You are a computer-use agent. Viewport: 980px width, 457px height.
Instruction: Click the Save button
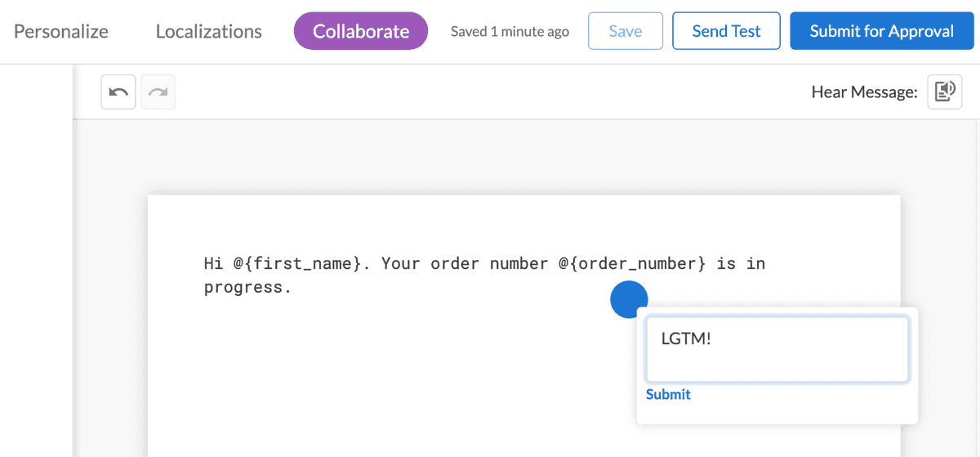click(626, 31)
